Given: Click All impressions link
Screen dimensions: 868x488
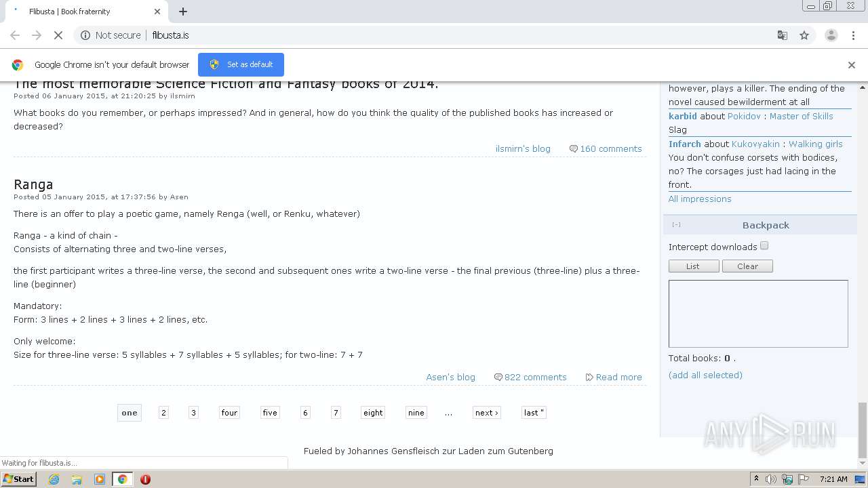Looking at the screenshot, I should tap(700, 199).
